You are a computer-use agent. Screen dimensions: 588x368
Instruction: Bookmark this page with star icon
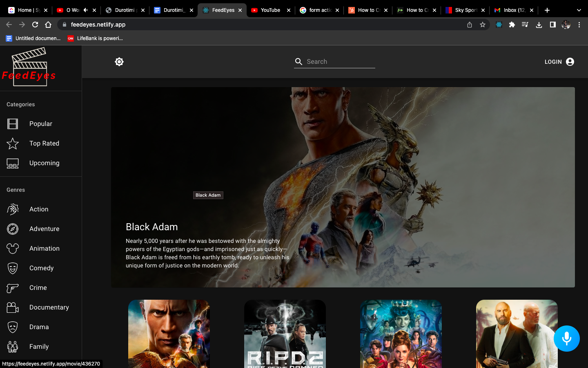pos(483,25)
